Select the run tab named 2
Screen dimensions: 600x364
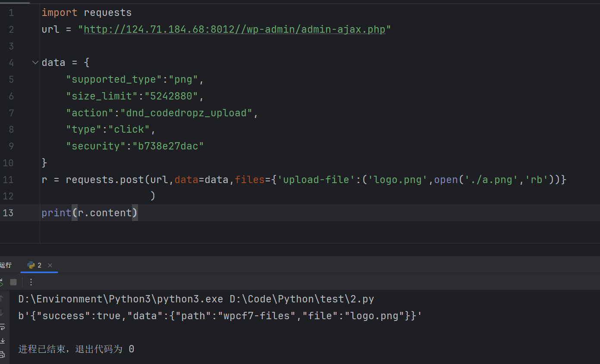coord(39,265)
